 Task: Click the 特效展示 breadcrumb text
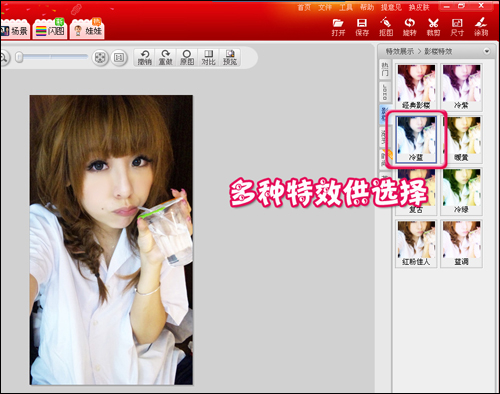tap(400, 52)
